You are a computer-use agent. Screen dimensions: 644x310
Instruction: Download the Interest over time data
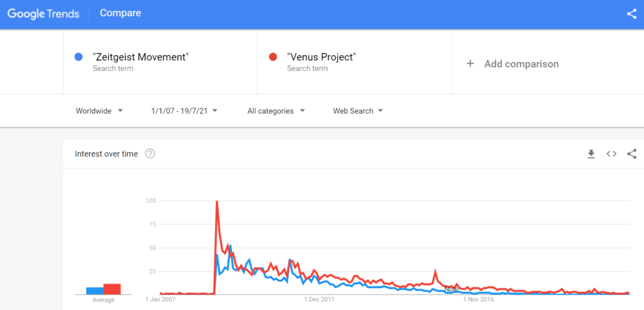tap(591, 154)
